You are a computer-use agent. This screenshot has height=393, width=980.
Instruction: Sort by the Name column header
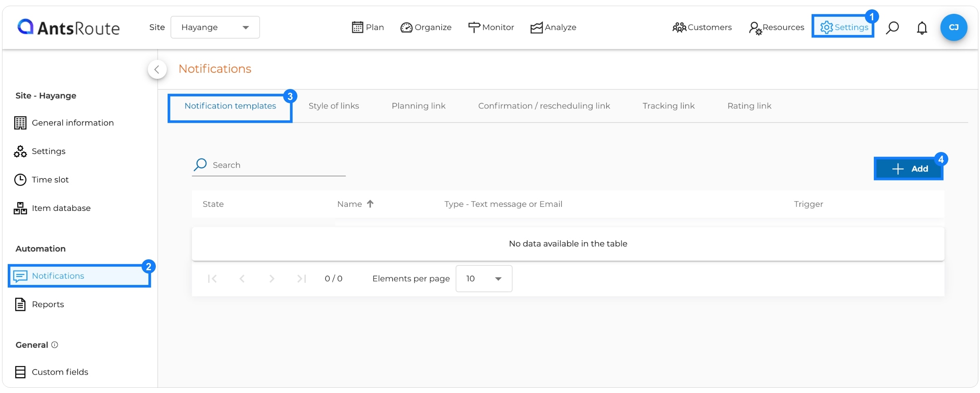(x=349, y=204)
